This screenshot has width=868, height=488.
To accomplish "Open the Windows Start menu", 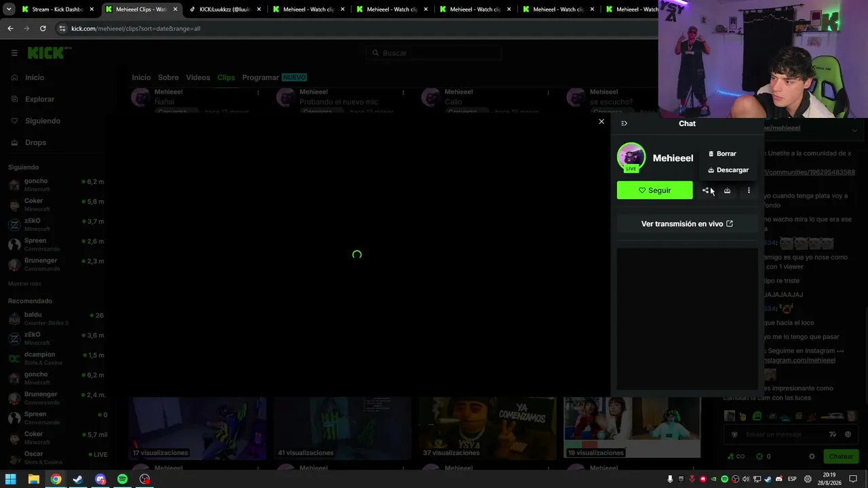I will 11,479.
